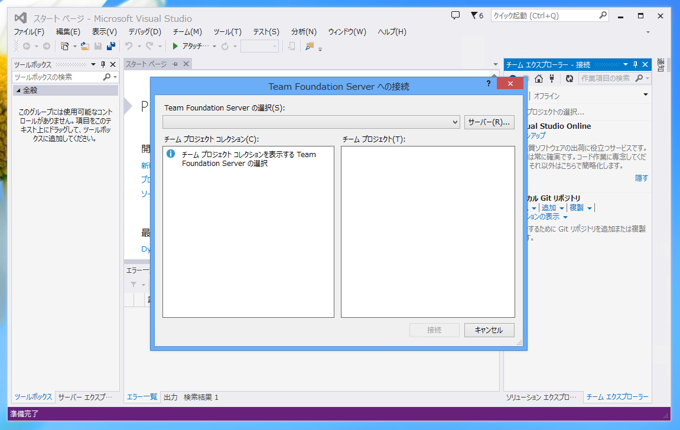Click the toolbar refresh browser icon
The image size is (680, 430).
225,46
